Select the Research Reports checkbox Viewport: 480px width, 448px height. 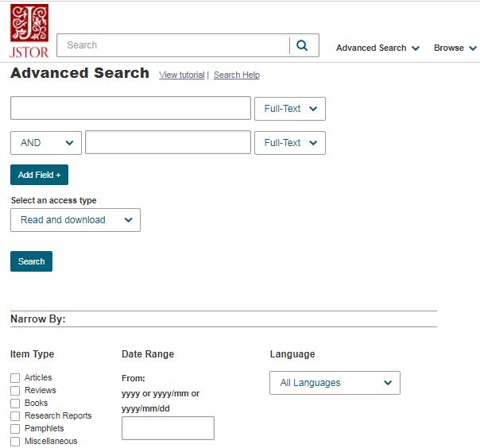15,416
